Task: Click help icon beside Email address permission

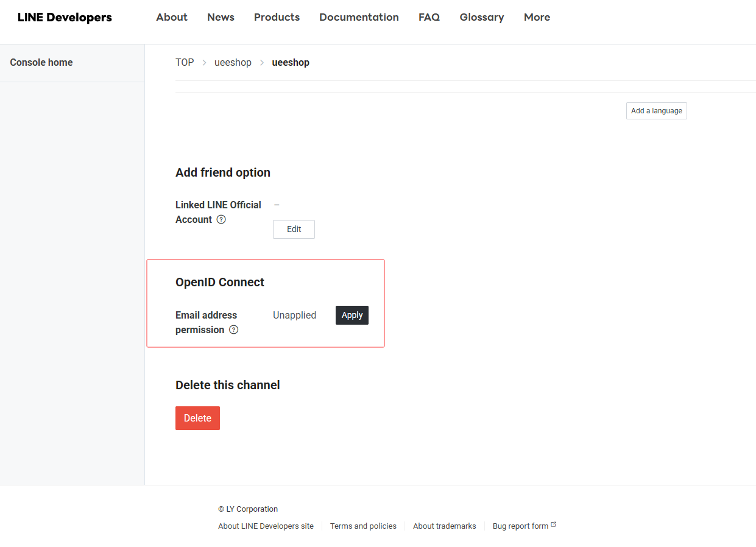Action: click(233, 330)
